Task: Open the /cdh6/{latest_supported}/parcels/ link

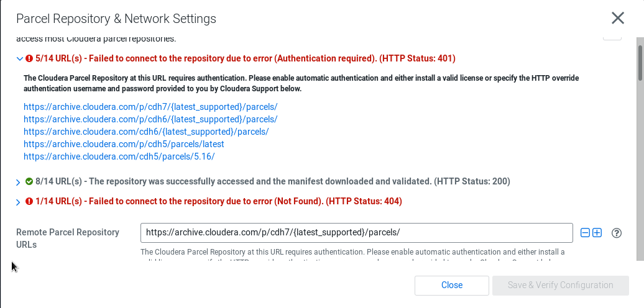Action: click(146, 132)
